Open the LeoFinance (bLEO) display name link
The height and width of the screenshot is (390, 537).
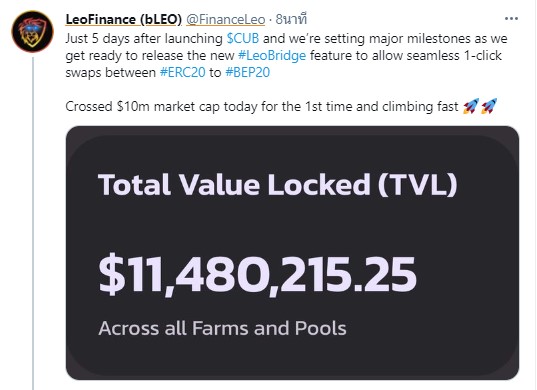[124, 20]
